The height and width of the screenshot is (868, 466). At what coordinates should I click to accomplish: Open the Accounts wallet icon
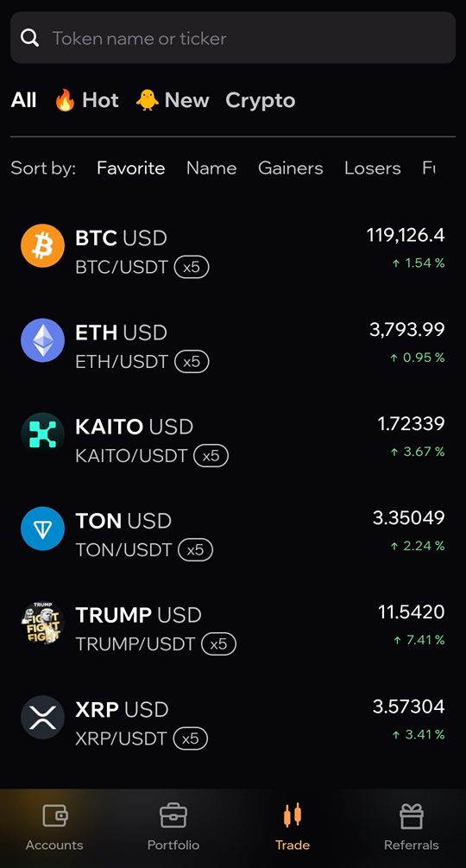point(54,815)
